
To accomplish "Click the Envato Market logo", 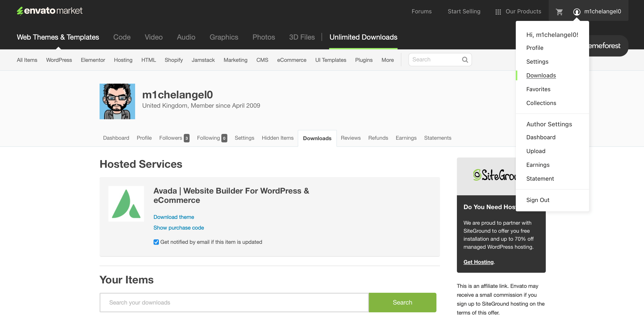I will [50, 11].
